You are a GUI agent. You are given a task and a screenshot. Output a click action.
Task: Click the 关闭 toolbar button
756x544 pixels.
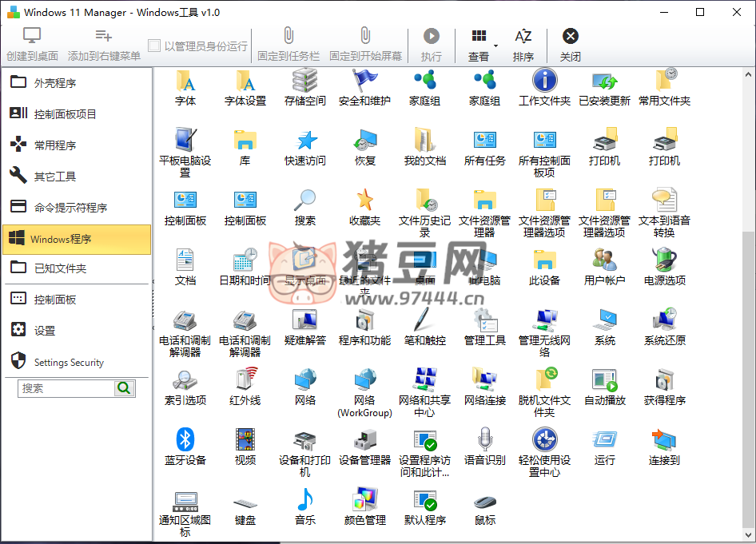[x=570, y=45]
